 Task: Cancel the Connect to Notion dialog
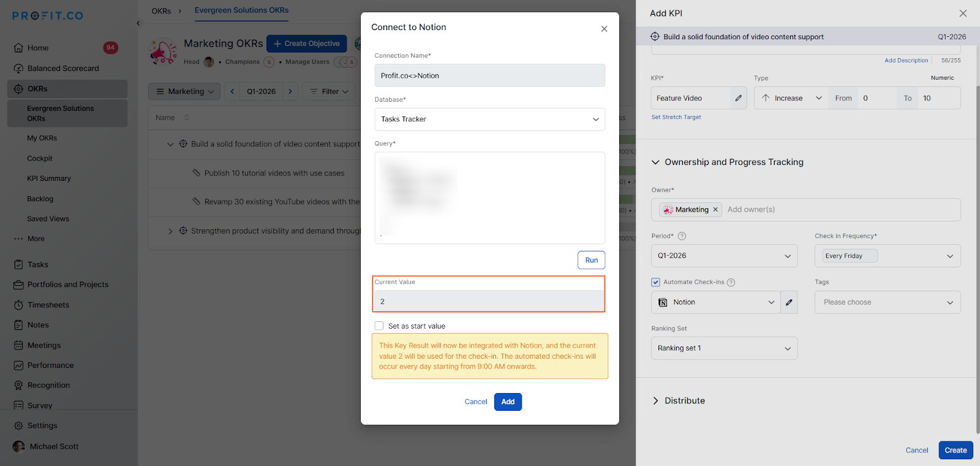476,402
